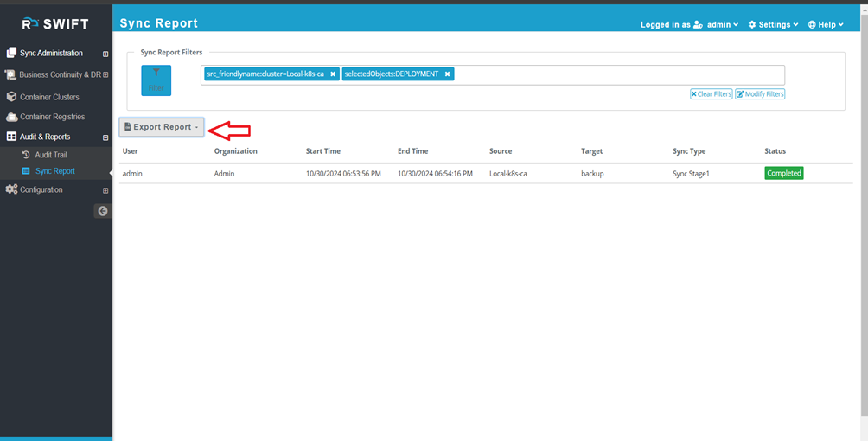Collapse the Audit & Reports section
The height and width of the screenshot is (441, 868).
[105, 137]
